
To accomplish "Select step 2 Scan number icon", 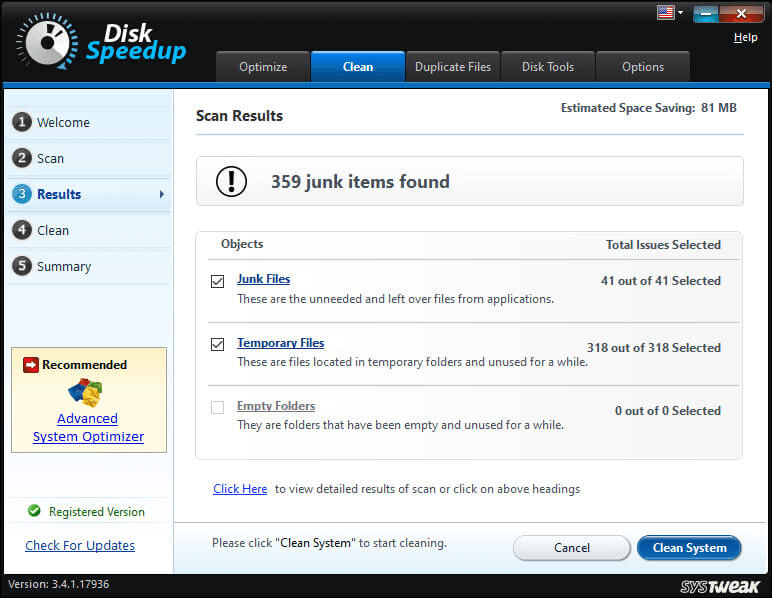I will (21, 158).
